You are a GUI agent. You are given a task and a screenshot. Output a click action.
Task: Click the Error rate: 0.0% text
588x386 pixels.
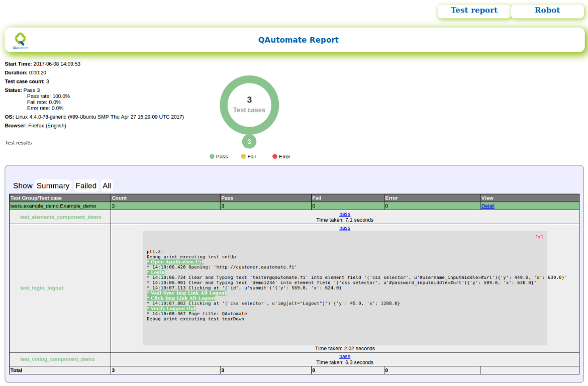click(x=45, y=109)
